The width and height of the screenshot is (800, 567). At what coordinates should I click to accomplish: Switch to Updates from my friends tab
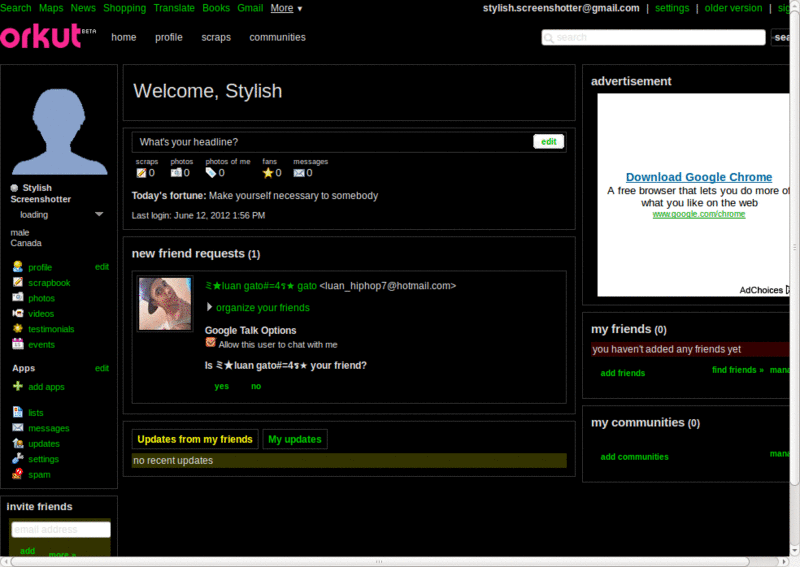click(x=195, y=439)
